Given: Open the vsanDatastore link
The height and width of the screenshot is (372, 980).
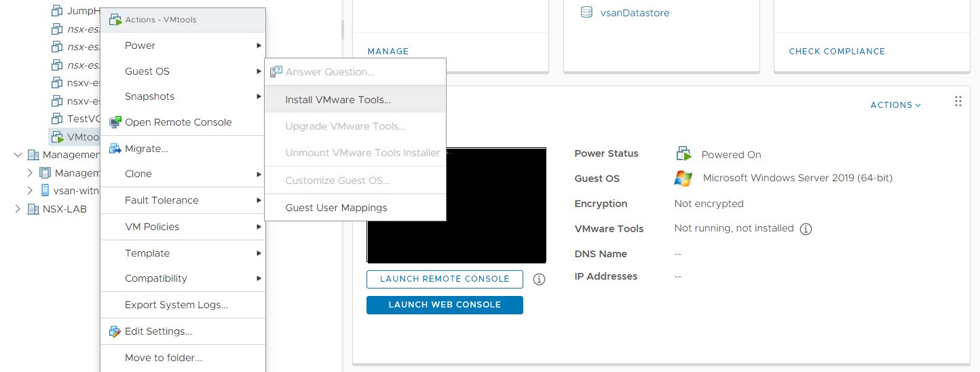Looking at the screenshot, I should [635, 13].
